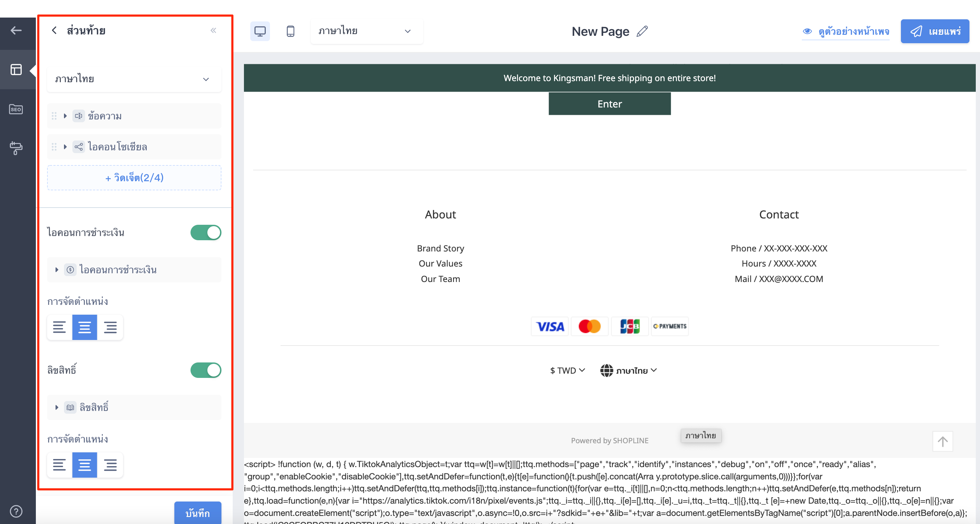Open the top toolbar language dropdown
Image resolution: width=980 pixels, height=524 pixels.
click(367, 31)
